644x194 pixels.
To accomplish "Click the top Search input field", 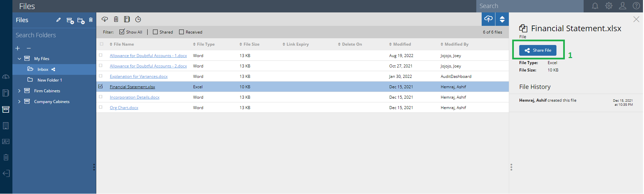I will [x=529, y=6].
